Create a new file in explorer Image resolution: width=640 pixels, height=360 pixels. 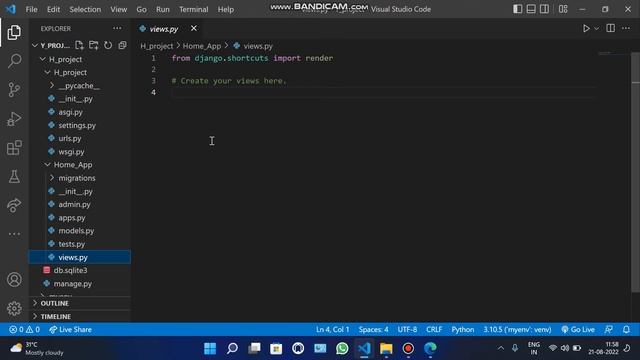tap(79, 45)
